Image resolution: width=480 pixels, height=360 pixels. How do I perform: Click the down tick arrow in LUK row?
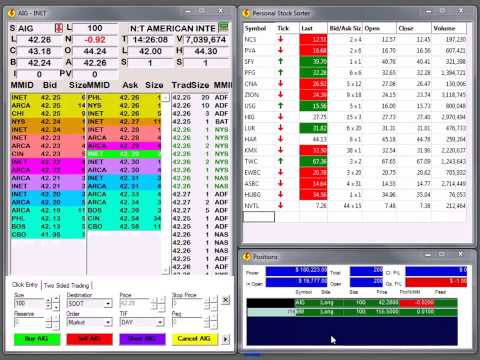pyautogui.click(x=281, y=128)
